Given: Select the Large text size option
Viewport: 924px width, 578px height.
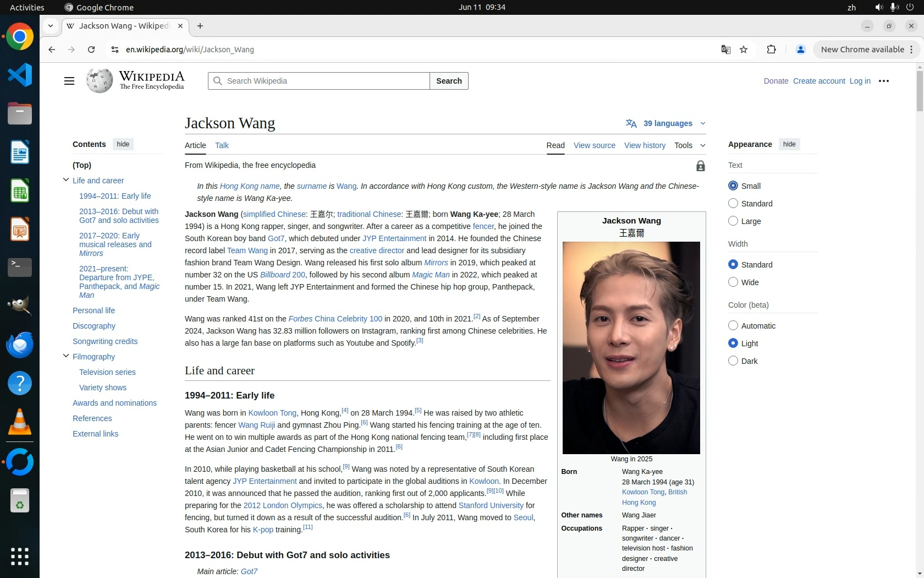Looking at the screenshot, I should tap(733, 221).
